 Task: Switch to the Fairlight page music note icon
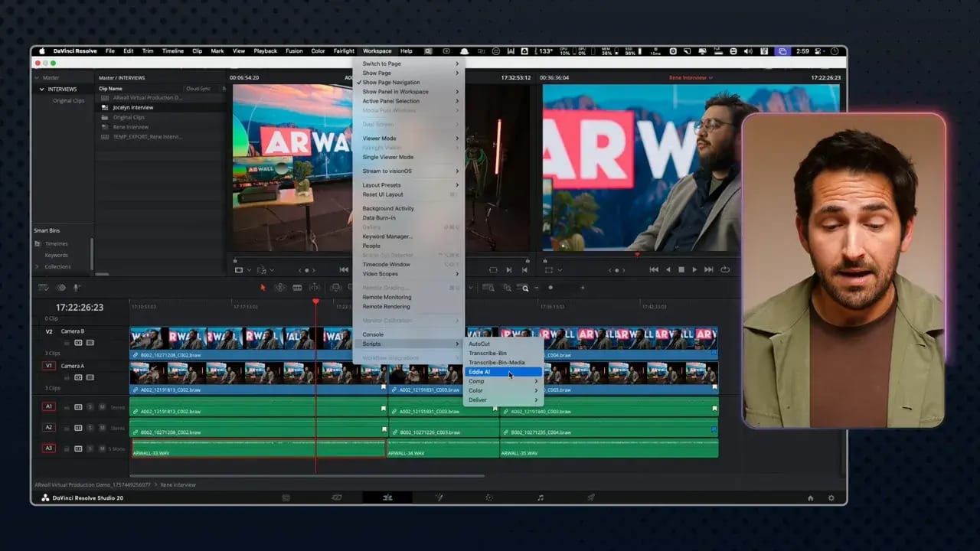(541, 497)
